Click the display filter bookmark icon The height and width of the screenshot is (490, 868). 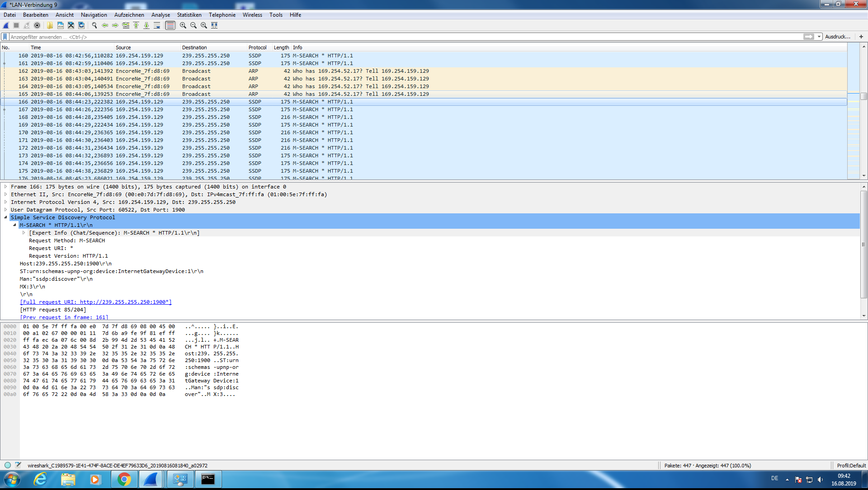[x=5, y=37]
